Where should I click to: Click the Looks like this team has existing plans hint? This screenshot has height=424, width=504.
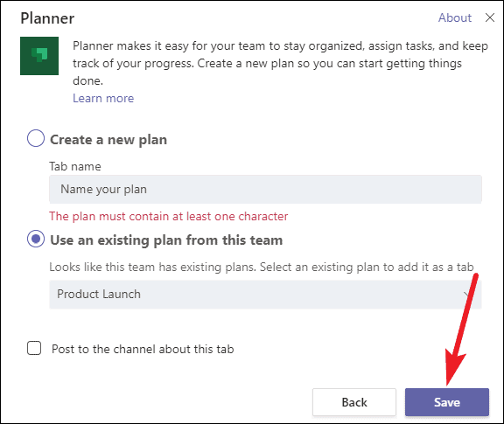pos(262,268)
